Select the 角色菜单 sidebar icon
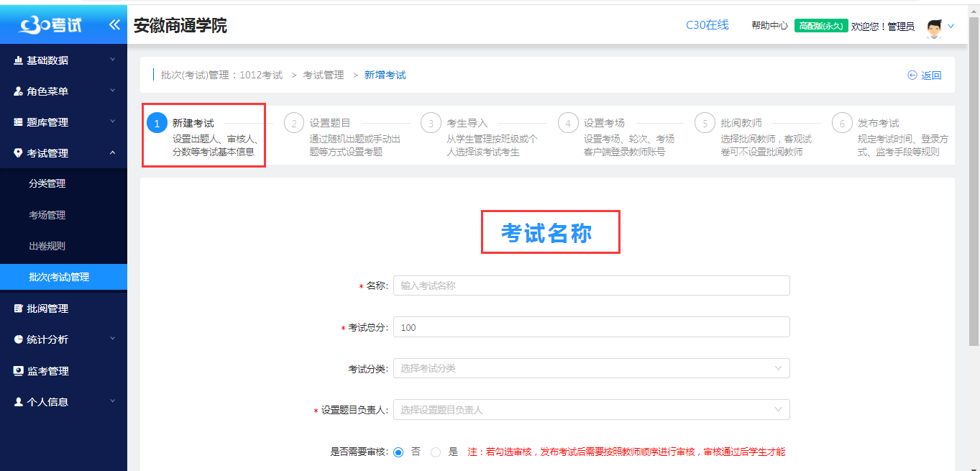This screenshot has width=980, height=471. [17, 91]
